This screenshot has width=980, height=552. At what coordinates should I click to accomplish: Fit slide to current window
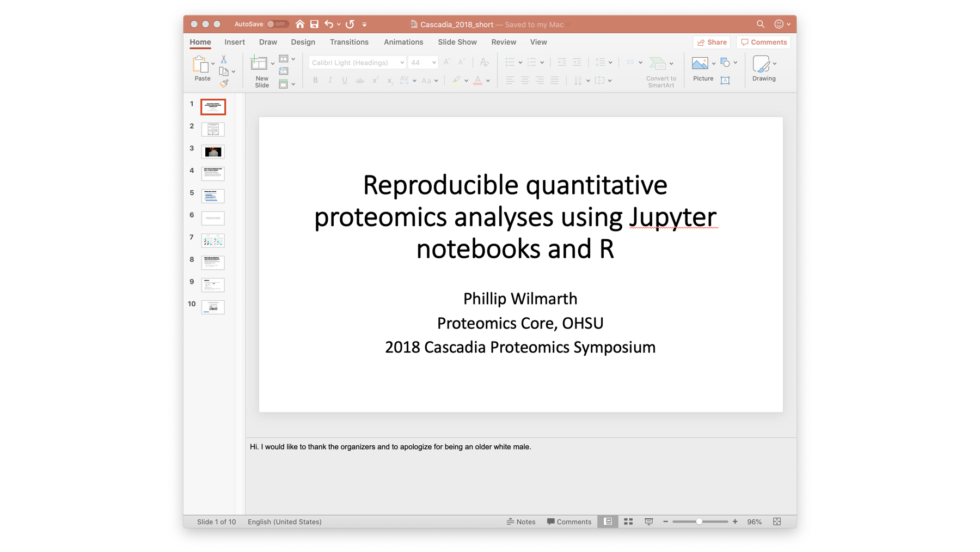(777, 521)
